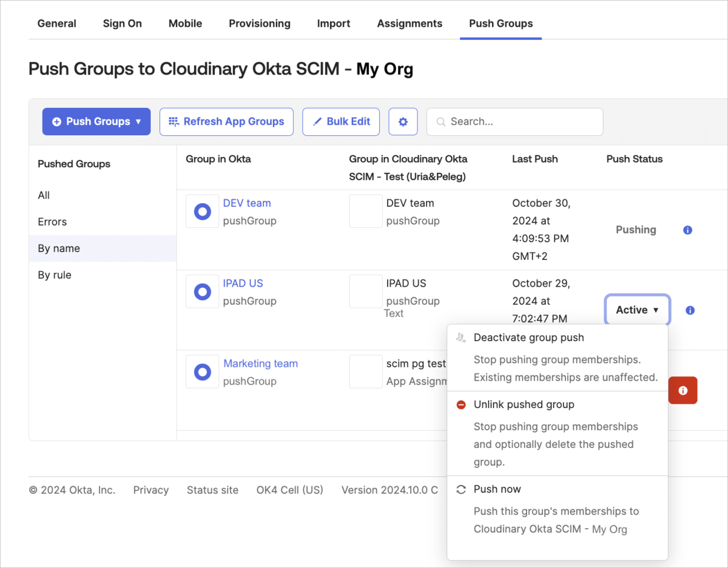
Task: Click OK4 Cell (US) footer link
Action: pos(290,490)
